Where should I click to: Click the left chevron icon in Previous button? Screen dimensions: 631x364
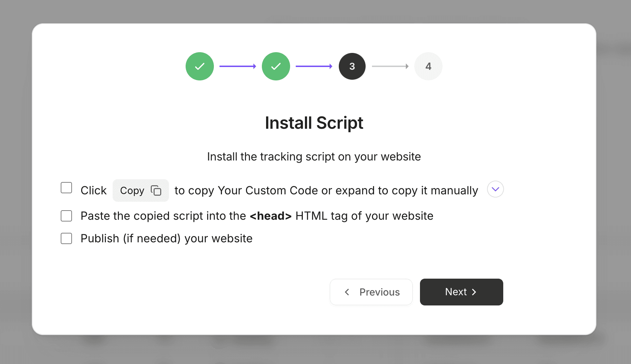pos(347,292)
